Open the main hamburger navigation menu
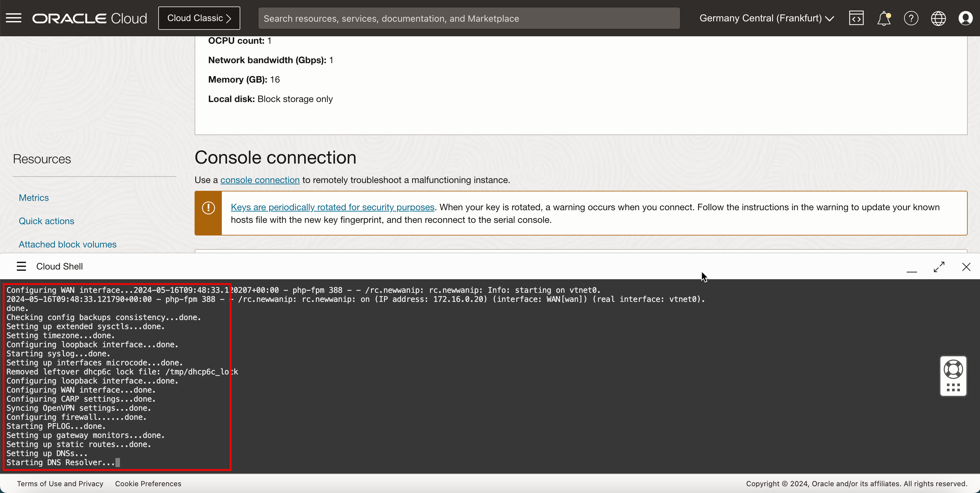The width and height of the screenshot is (980, 493). (x=14, y=18)
